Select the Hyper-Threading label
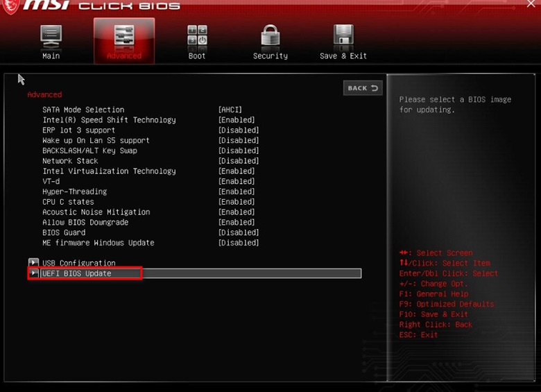Screen dimensions: 541x392 coord(74,191)
